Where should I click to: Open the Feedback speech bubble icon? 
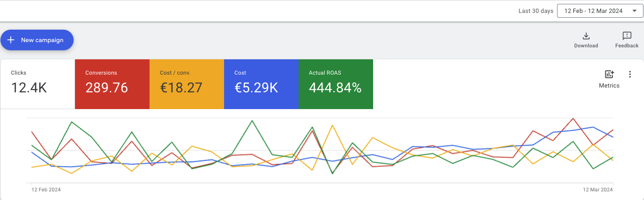pos(627,36)
